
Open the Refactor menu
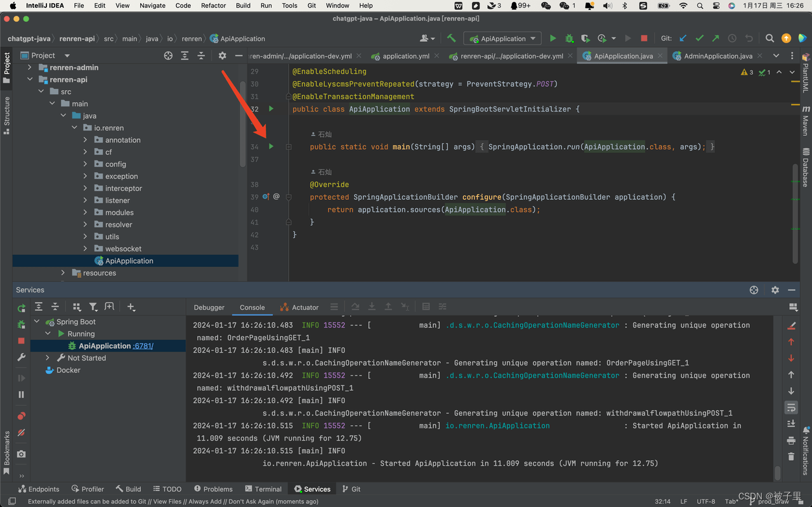point(213,6)
